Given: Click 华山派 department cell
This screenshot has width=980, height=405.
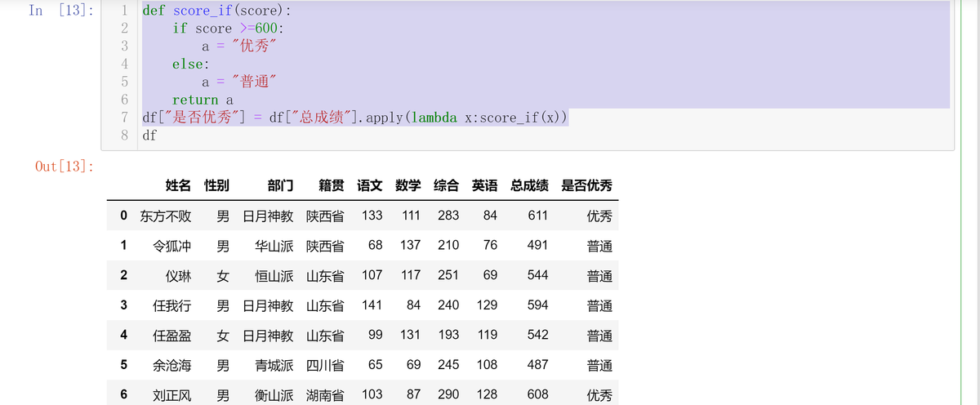Looking at the screenshot, I should [x=274, y=246].
